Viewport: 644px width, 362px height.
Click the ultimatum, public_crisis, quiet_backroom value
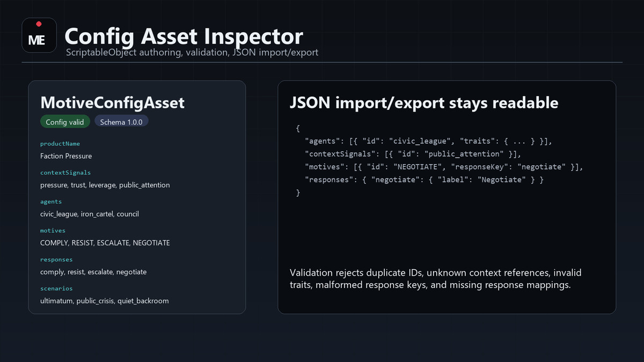(105, 301)
